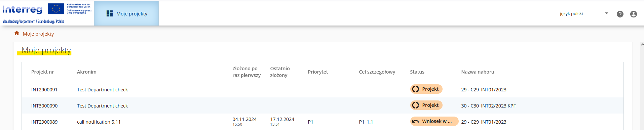Image resolution: width=644 pixels, height=130 pixels.
Task: Open the user account profile icon
Action: [x=634, y=14]
